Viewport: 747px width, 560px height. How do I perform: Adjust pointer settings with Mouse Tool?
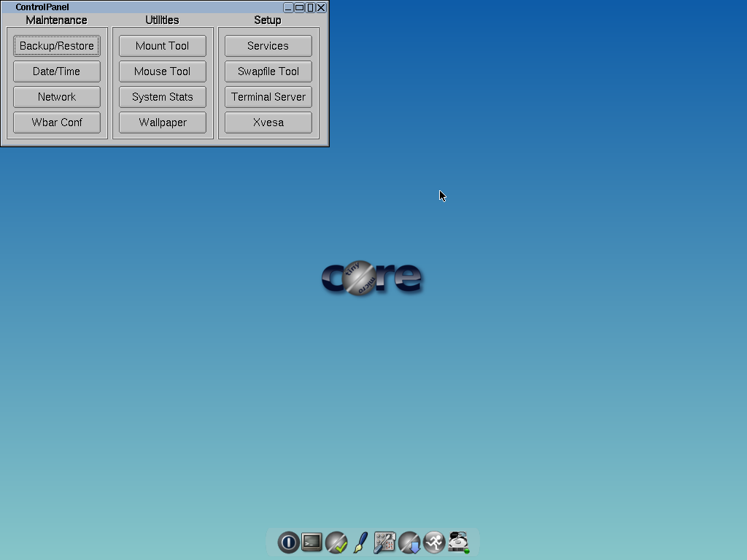tap(162, 71)
